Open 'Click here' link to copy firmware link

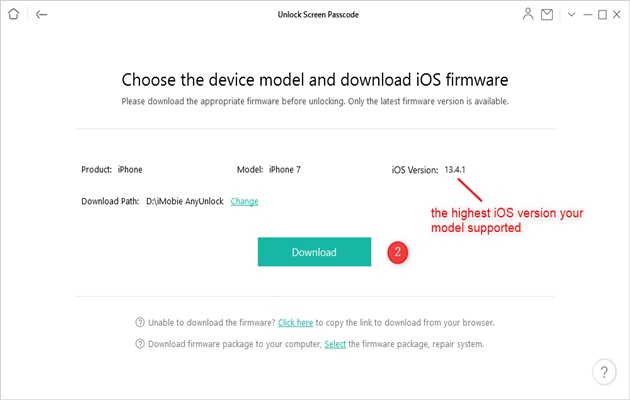pos(295,322)
